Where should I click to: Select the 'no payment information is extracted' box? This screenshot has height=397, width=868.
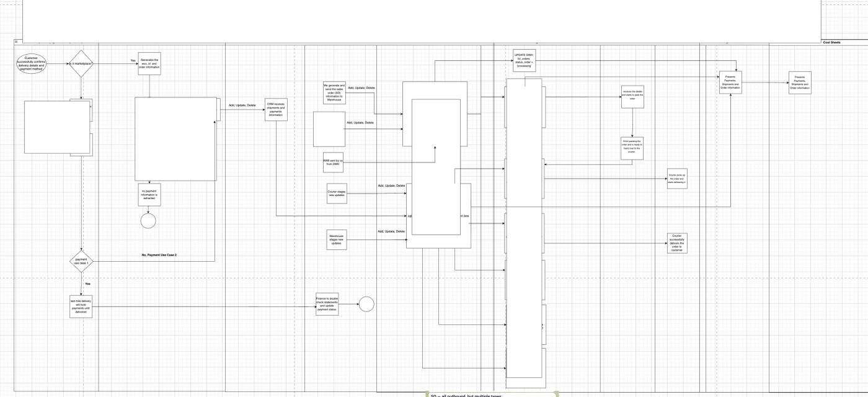click(149, 194)
